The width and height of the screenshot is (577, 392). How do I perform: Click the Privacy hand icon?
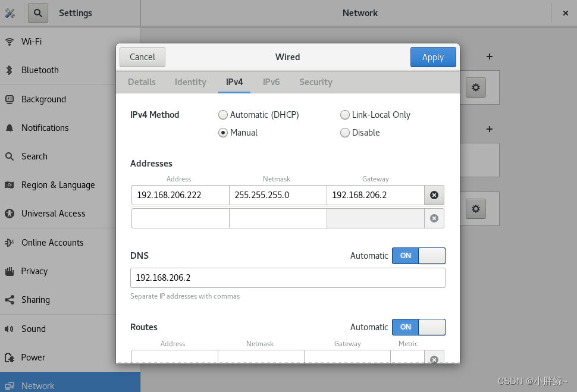pos(10,271)
